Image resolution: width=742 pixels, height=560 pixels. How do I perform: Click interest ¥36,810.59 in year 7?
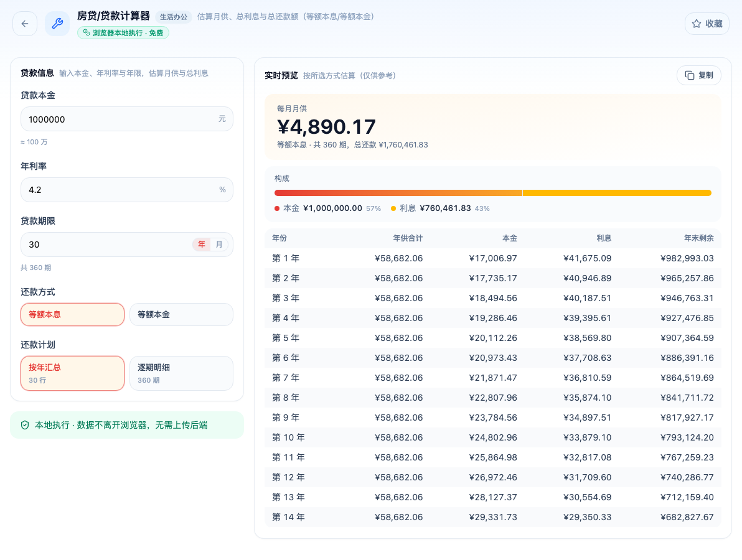coord(587,378)
